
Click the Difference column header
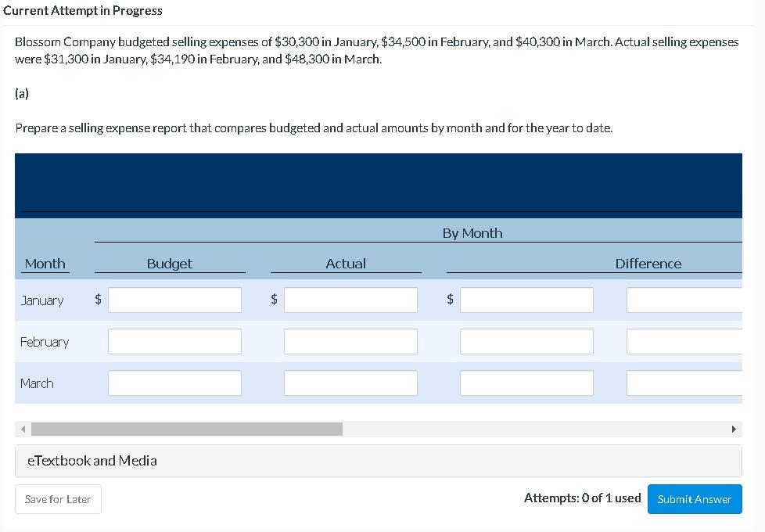click(x=648, y=264)
